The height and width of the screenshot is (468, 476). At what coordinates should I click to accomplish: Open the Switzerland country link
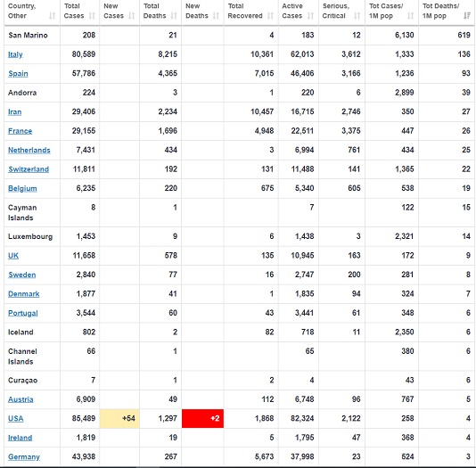29,169
